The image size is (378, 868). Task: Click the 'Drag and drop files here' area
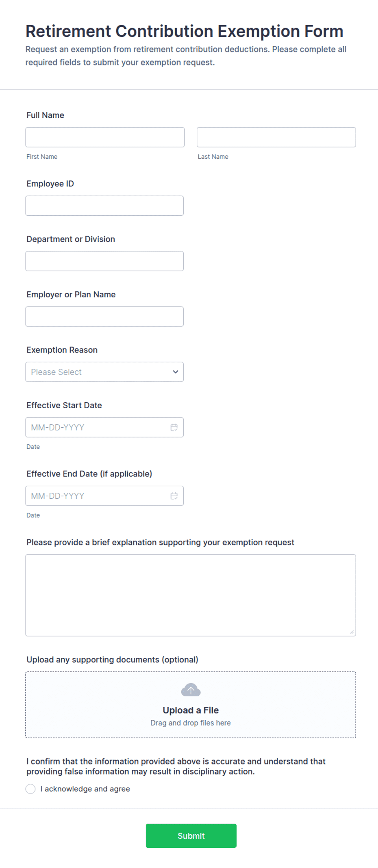[191, 723]
